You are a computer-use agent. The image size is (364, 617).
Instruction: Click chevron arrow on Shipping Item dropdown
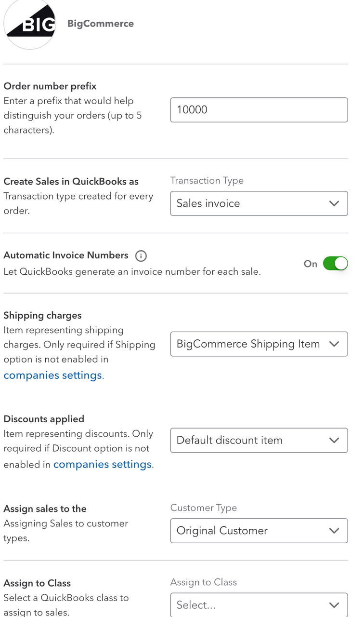pyautogui.click(x=334, y=344)
